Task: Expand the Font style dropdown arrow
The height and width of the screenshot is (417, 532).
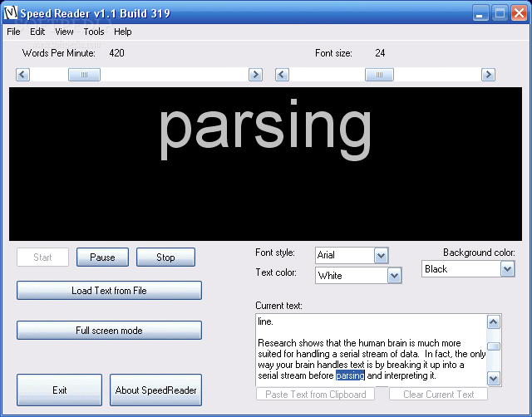Action: pos(381,256)
